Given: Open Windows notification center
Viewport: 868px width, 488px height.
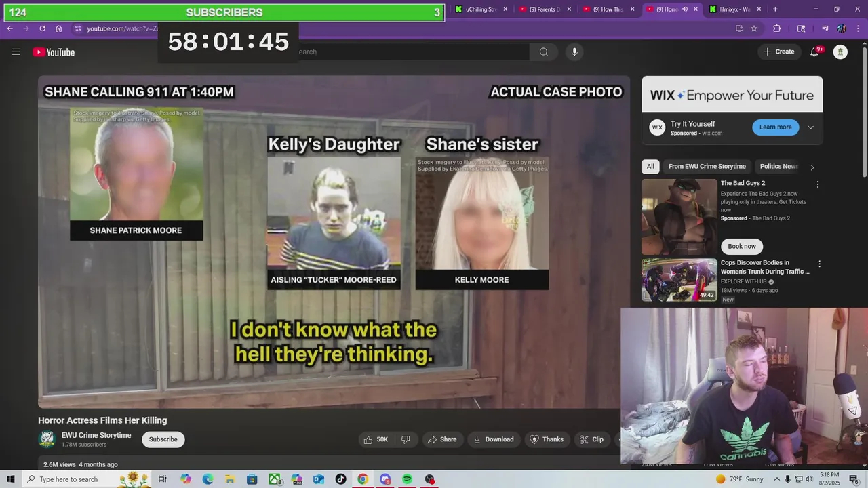Looking at the screenshot, I should coord(854,479).
